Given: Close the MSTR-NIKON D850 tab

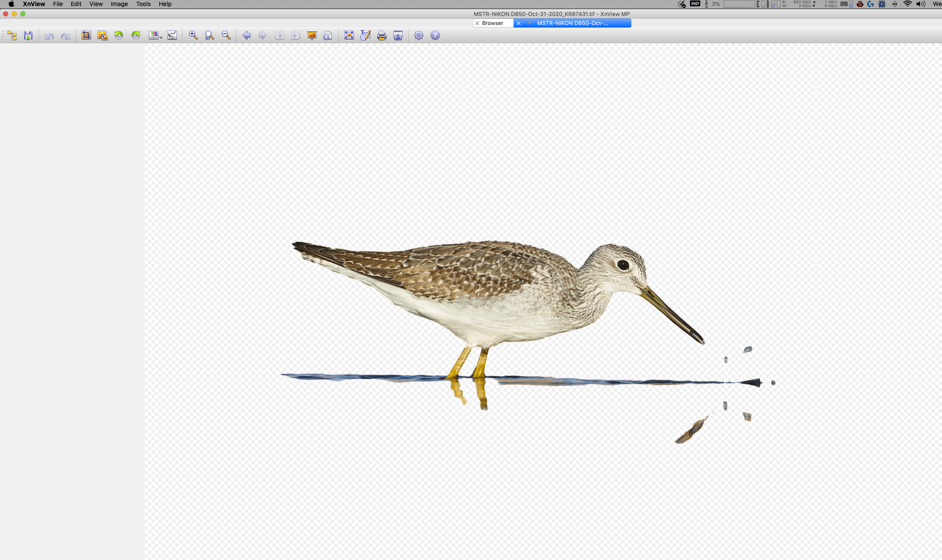Looking at the screenshot, I should pyautogui.click(x=519, y=23).
